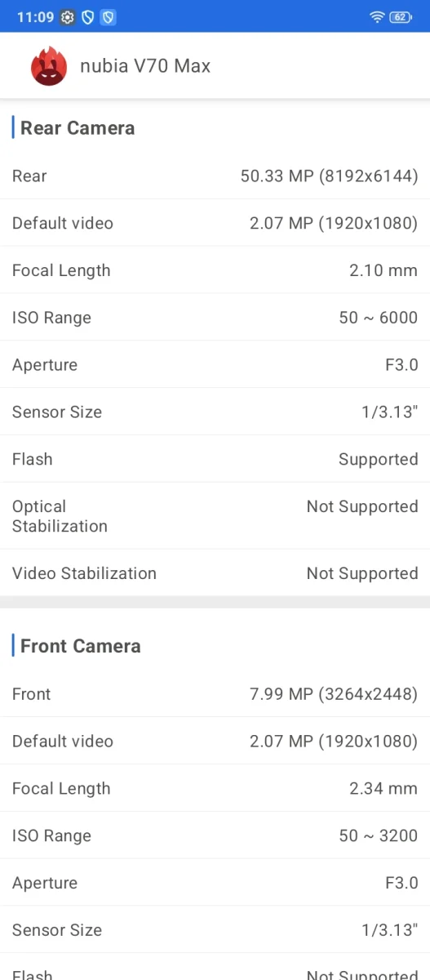The image size is (430, 980).
Task: Tap the ISO Range 50 ~ 3200 row
Action: click(215, 835)
